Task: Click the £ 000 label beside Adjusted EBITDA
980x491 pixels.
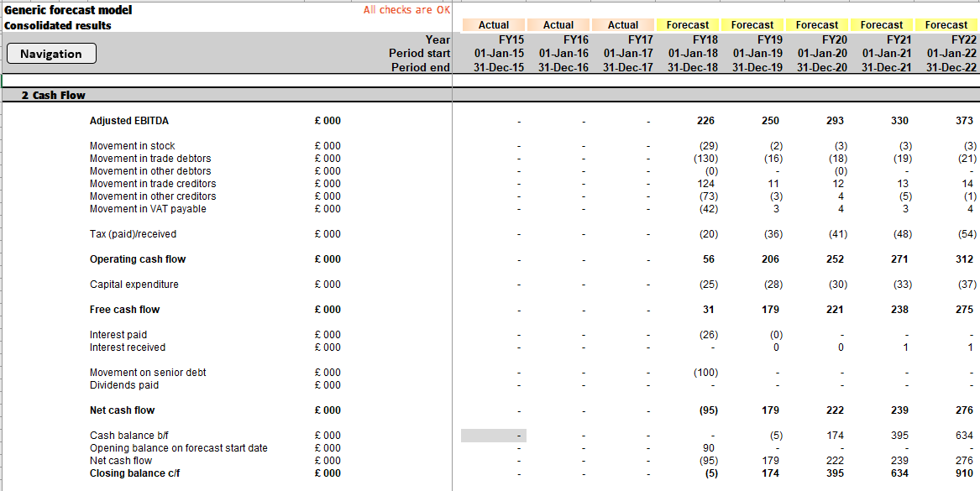Action: (328, 120)
